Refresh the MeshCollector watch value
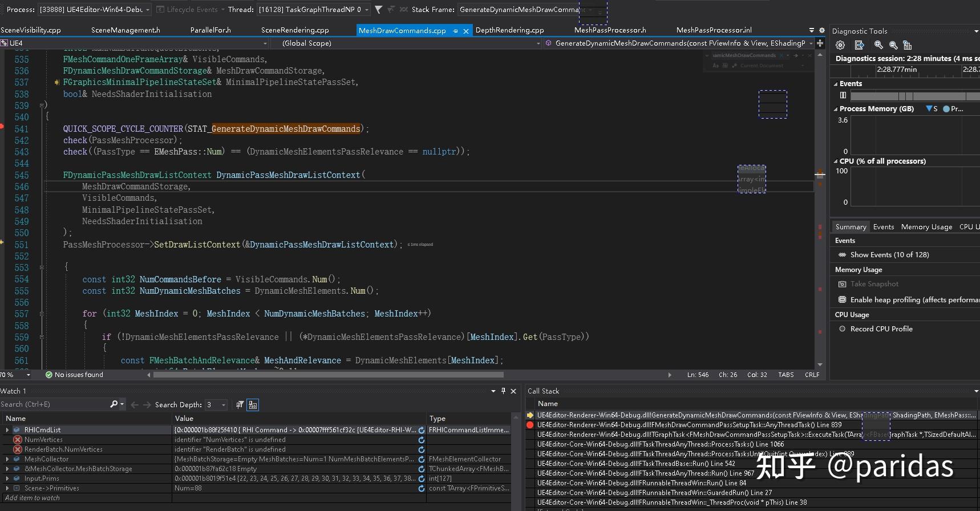The image size is (980, 511). 422,459
